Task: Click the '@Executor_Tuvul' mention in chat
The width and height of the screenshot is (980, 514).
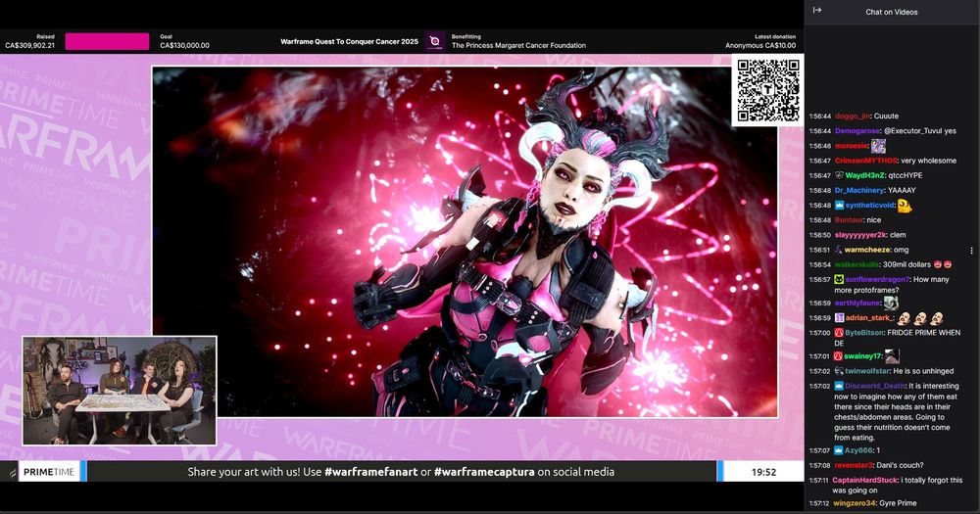Action: point(912,131)
